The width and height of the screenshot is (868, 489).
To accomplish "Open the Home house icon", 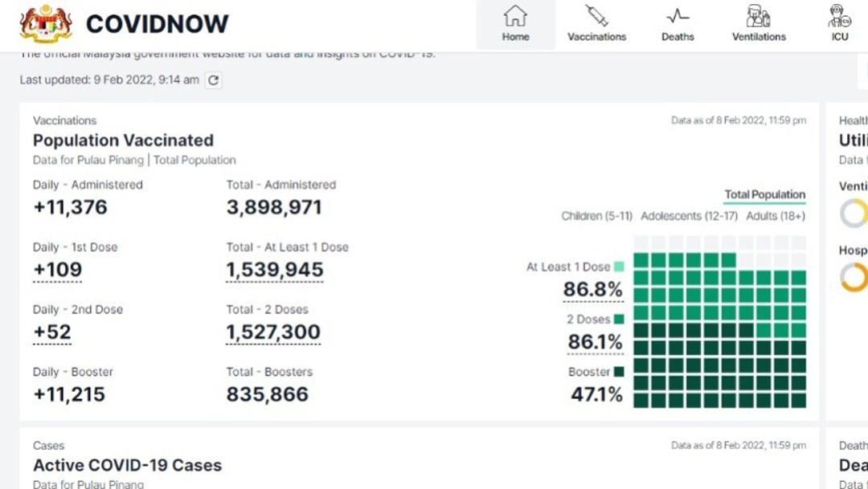I will coord(515,15).
